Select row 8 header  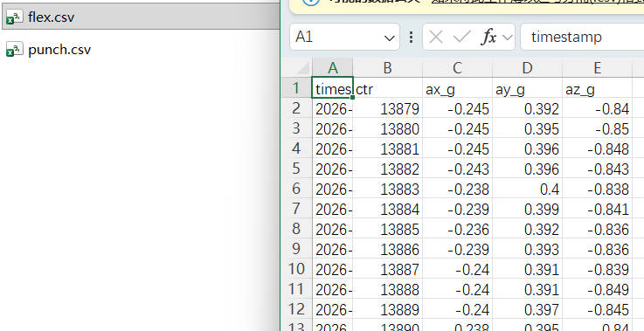[296, 229]
